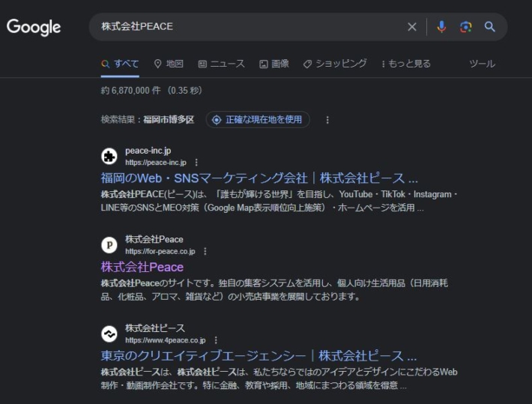The width and height of the screenshot is (532, 404).
Task: Click the https://peace-inc.jp URL text
Action: click(156, 163)
